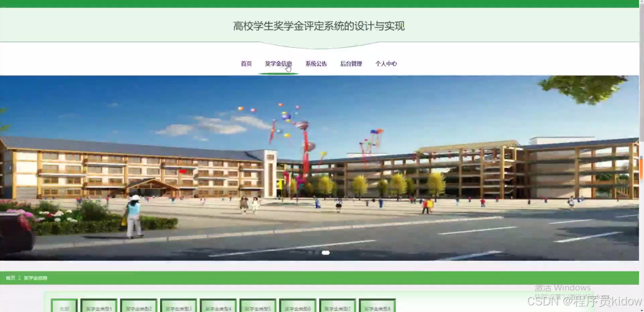Screen dimensions: 644x312
Task: Click the site title 高校学生奖学金评定系统的设计与实现
Action: tap(319, 26)
